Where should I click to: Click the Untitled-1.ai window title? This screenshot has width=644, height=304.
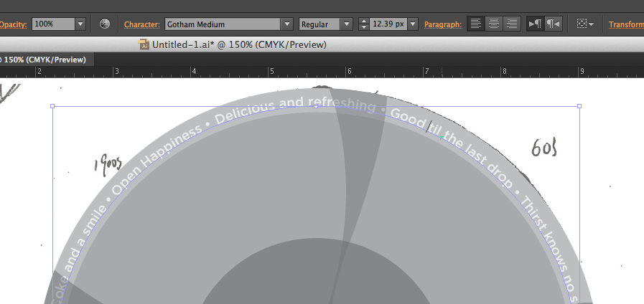239,44
